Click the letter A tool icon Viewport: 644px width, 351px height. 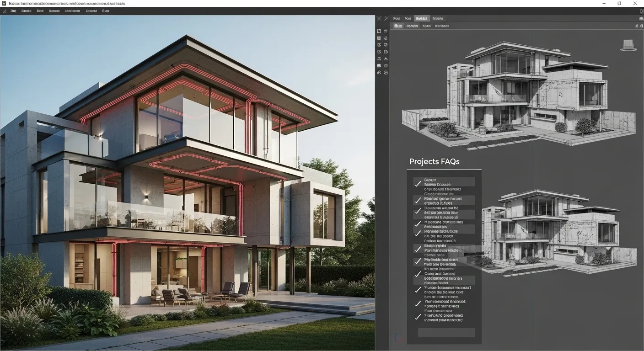click(x=386, y=59)
